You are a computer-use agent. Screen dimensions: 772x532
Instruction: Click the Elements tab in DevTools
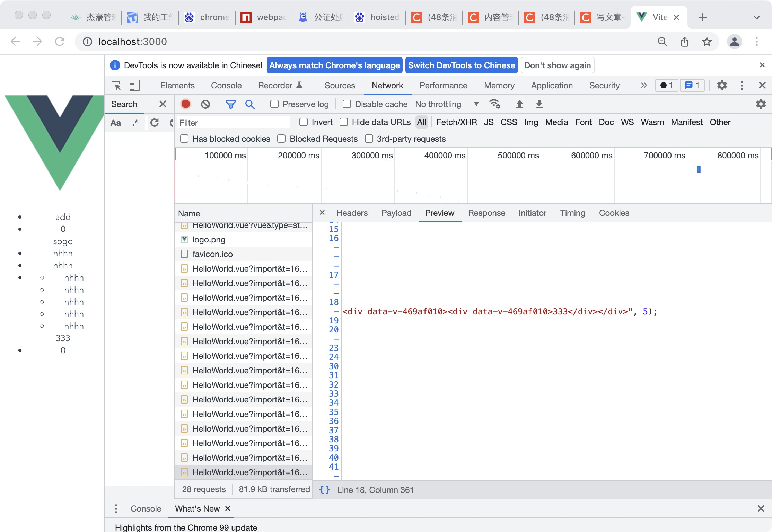(177, 85)
